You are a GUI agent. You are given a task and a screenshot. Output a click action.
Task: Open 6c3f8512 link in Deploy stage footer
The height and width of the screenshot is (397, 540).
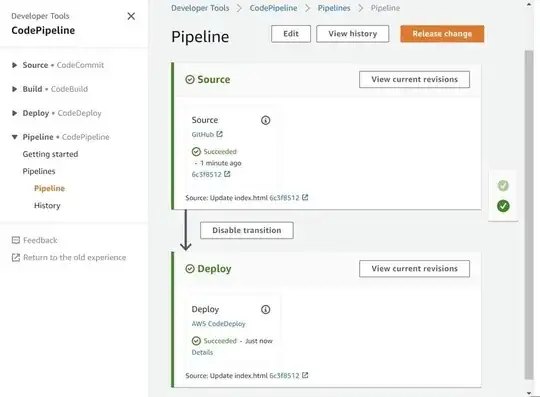pos(284,375)
